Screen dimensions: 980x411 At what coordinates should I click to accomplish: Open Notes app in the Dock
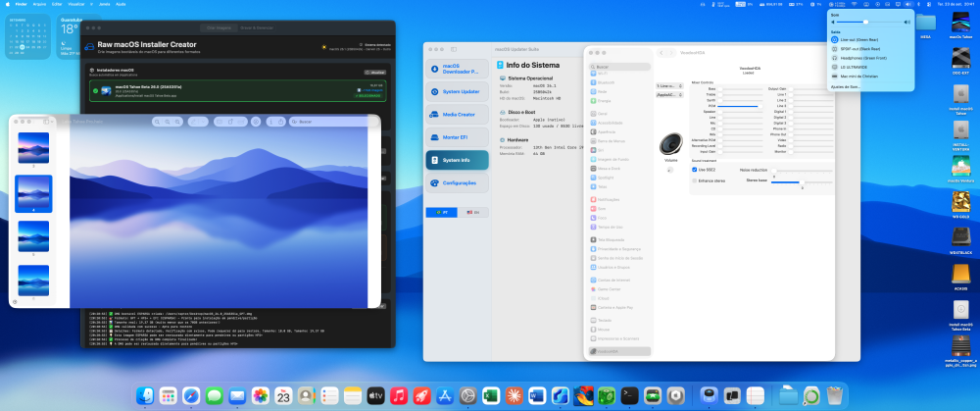point(353,395)
